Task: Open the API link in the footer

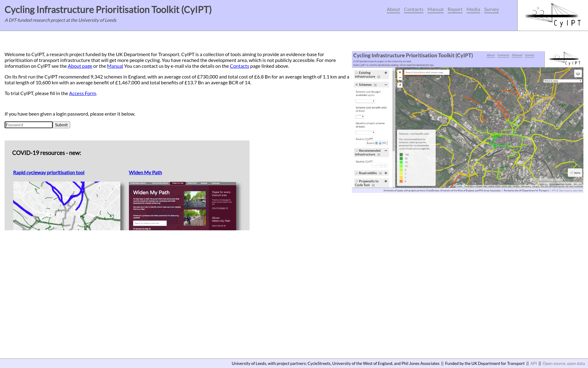Action: (x=533, y=363)
